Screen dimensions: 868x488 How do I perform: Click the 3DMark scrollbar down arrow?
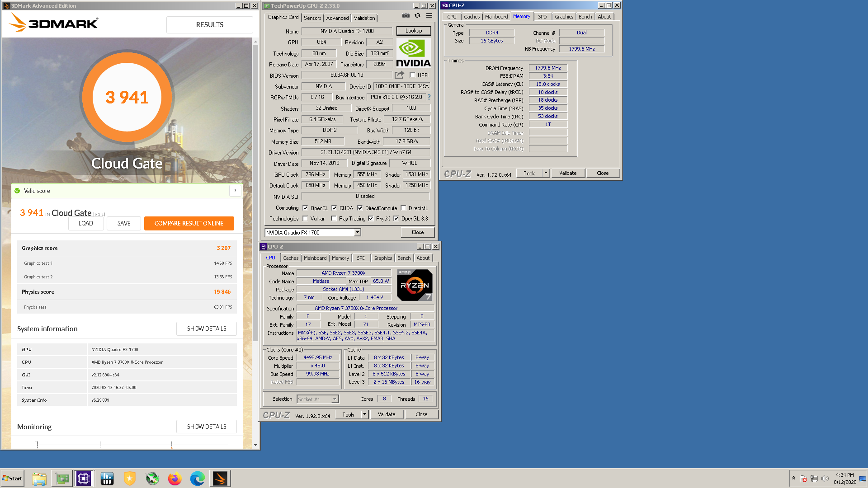pyautogui.click(x=255, y=445)
